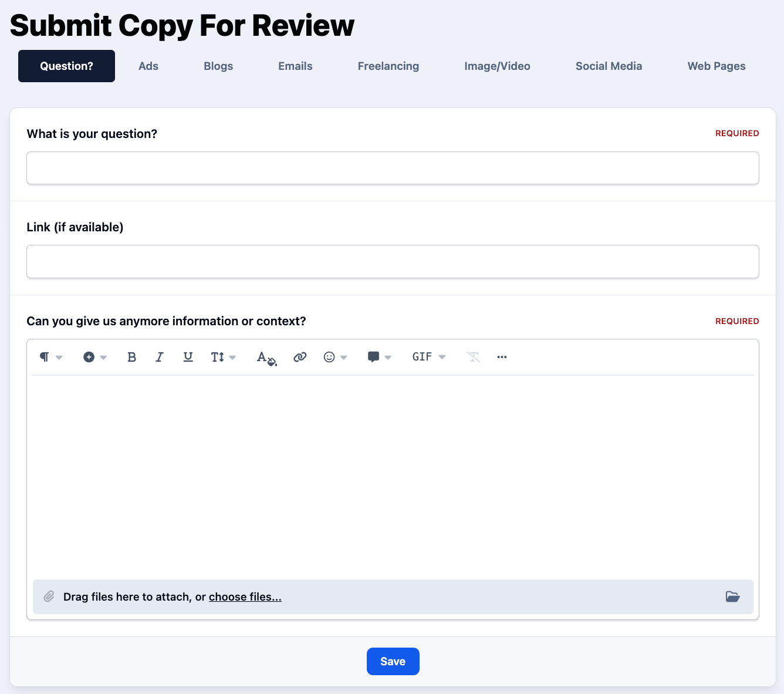Image resolution: width=784 pixels, height=694 pixels.
Task: Open the comment bubble dropdown
Action: click(379, 357)
